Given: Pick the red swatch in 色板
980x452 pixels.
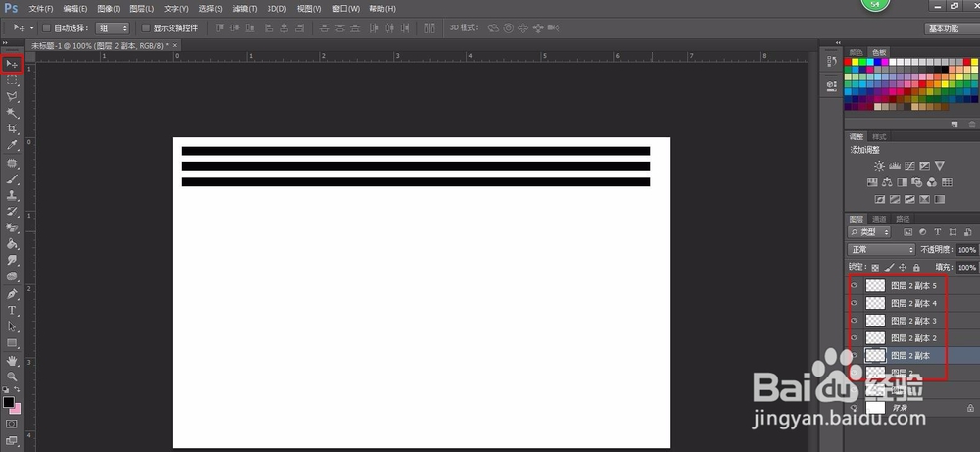Looking at the screenshot, I should (848, 62).
